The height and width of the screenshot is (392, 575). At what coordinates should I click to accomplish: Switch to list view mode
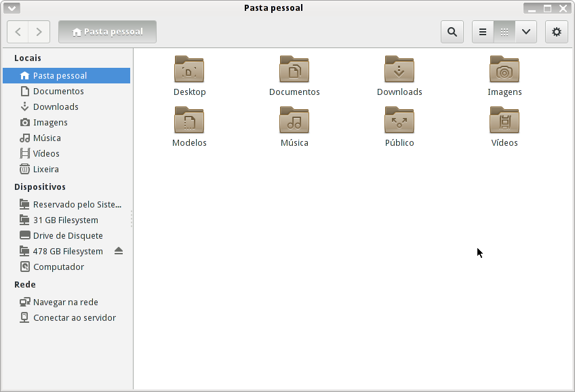coord(481,32)
